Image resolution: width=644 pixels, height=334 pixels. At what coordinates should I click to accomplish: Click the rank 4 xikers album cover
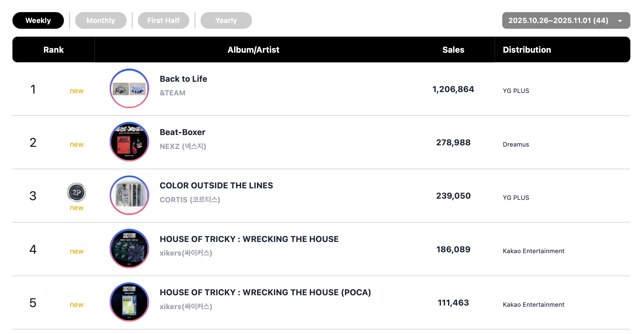click(129, 249)
